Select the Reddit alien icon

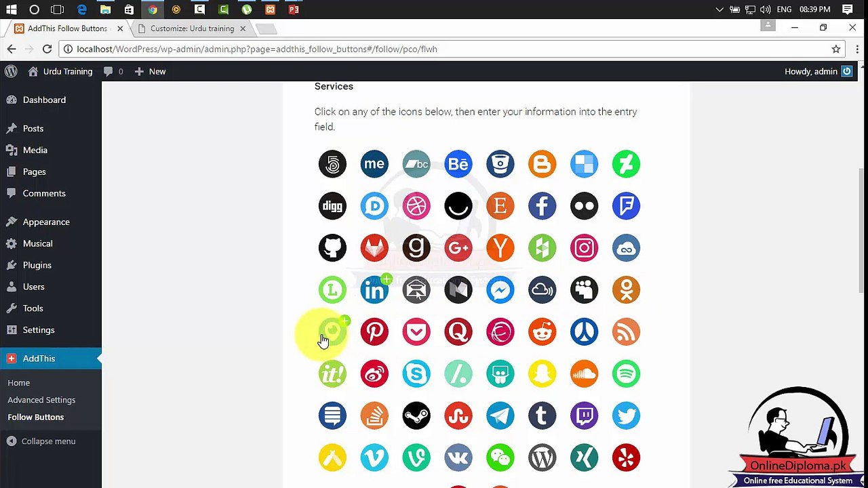[x=542, y=332]
